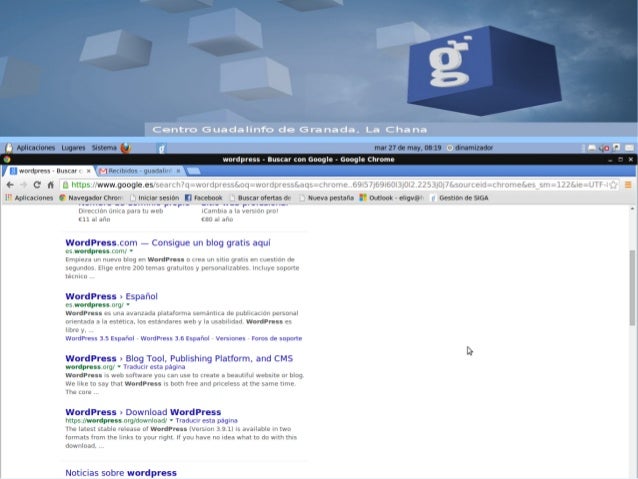Open the 'WordPress 3.6 Español' sitelink
Viewport: 638px width, 479px height.
[175, 338]
